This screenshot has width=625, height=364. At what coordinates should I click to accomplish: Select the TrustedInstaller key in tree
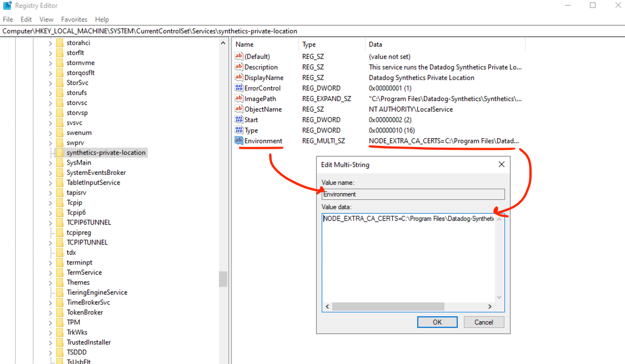88,342
